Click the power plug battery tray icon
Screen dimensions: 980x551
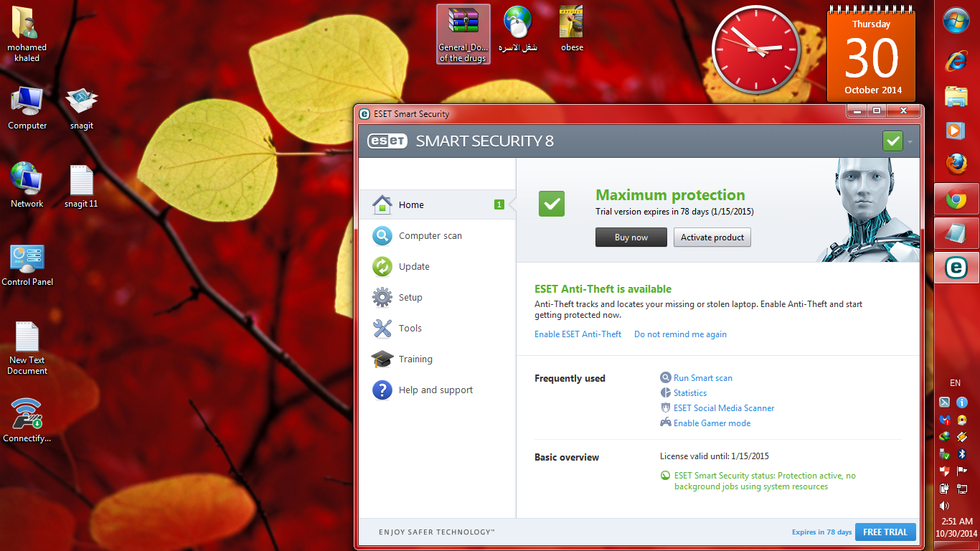pos(945,489)
